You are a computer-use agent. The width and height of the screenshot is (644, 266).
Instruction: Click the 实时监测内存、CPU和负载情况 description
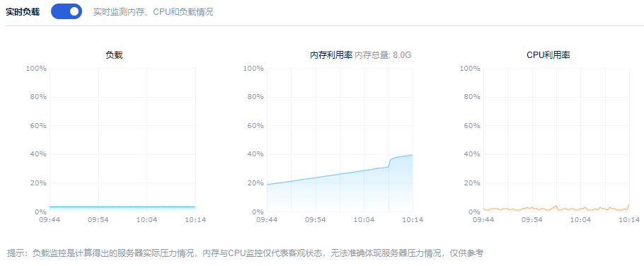153,12
